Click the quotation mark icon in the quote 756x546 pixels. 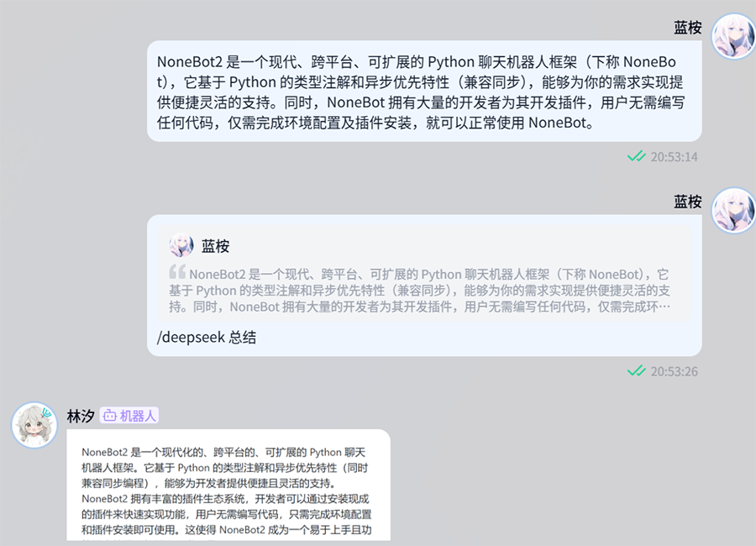click(x=177, y=272)
